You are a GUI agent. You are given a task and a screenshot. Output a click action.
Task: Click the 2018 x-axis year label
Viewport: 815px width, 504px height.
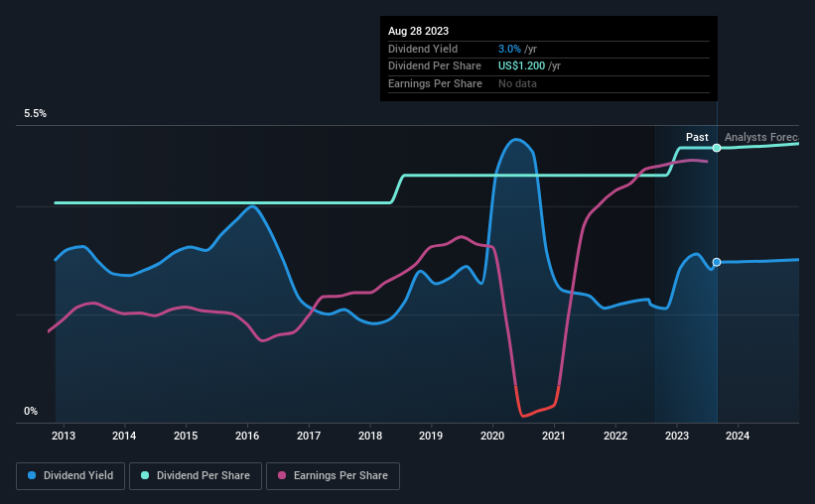tap(370, 436)
